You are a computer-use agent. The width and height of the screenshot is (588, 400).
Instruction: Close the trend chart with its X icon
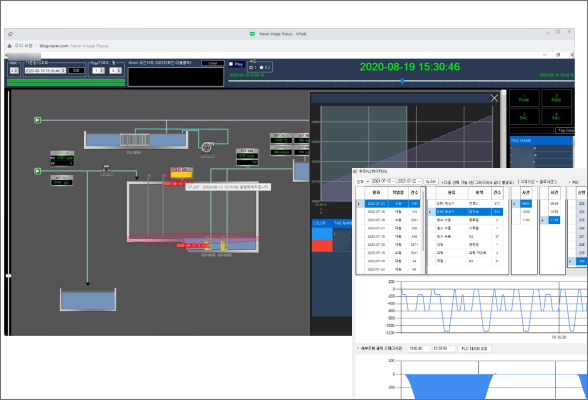494,98
